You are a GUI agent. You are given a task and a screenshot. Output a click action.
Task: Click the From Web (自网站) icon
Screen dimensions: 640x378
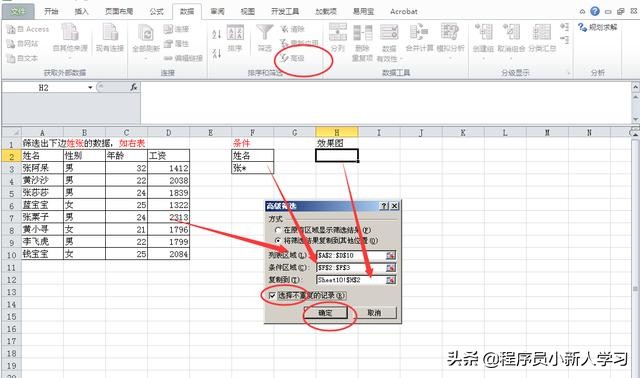11,44
